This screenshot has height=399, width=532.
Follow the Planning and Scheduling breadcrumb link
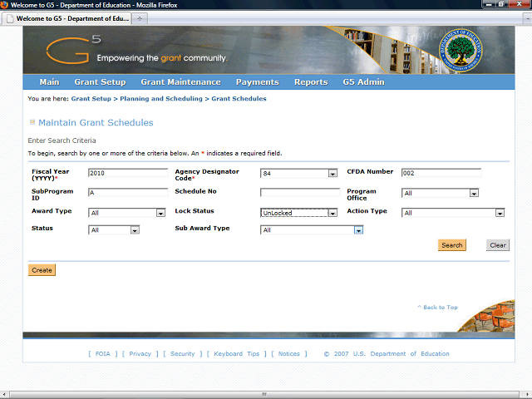(161, 99)
